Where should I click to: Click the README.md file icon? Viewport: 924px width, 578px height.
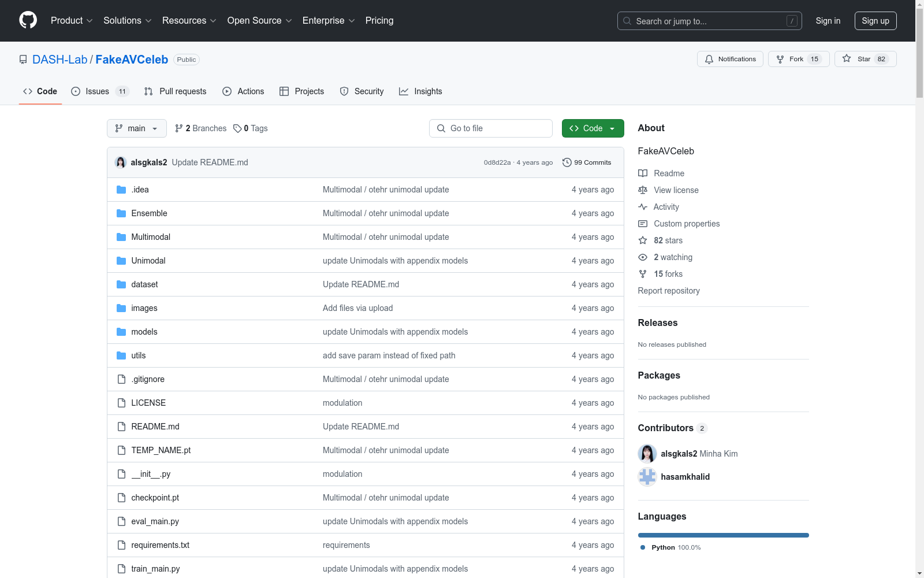121,427
